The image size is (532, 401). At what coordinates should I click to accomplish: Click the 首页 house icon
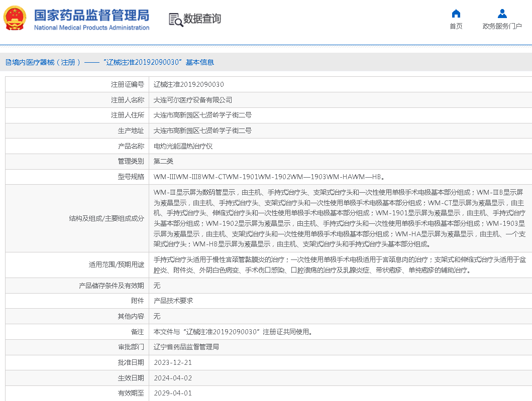point(456,14)
